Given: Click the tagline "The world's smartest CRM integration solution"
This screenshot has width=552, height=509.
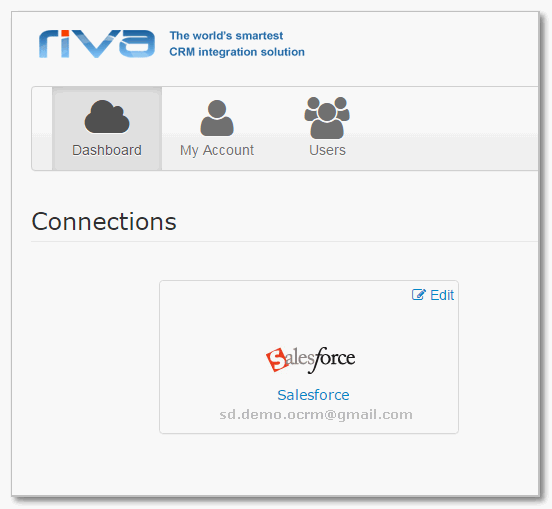Looking at the screenshot, I should (x=237, y=44).
